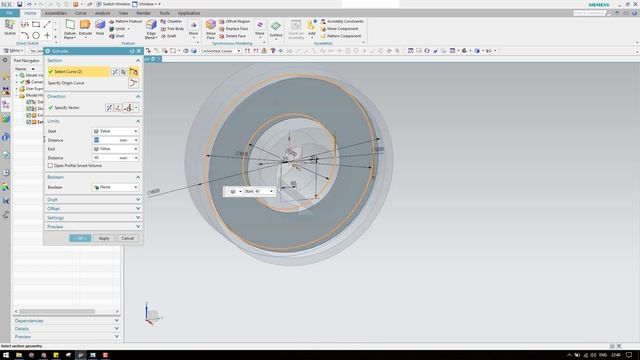Image resolution: width=640 pixels, height=360 pixels.
Task: Select the Rectangle sketch tool
Action: pyautogui.click(x=36, y=24)
